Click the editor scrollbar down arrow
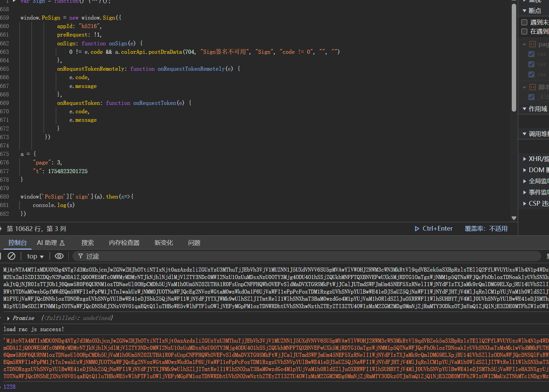The width and height of the screenshot is (549, 392). [514, 218]
